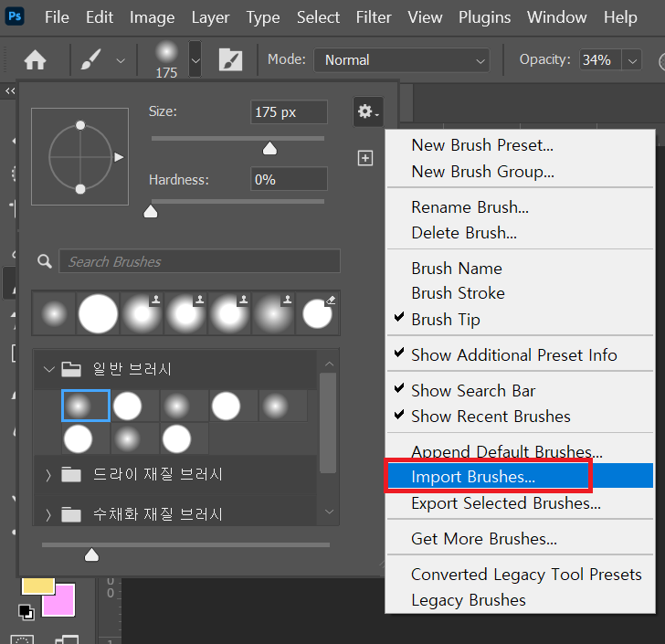665x644 pixels.
Task: Pick the recent eraser-tagged brush thumbnail
Action: [317, 314]
